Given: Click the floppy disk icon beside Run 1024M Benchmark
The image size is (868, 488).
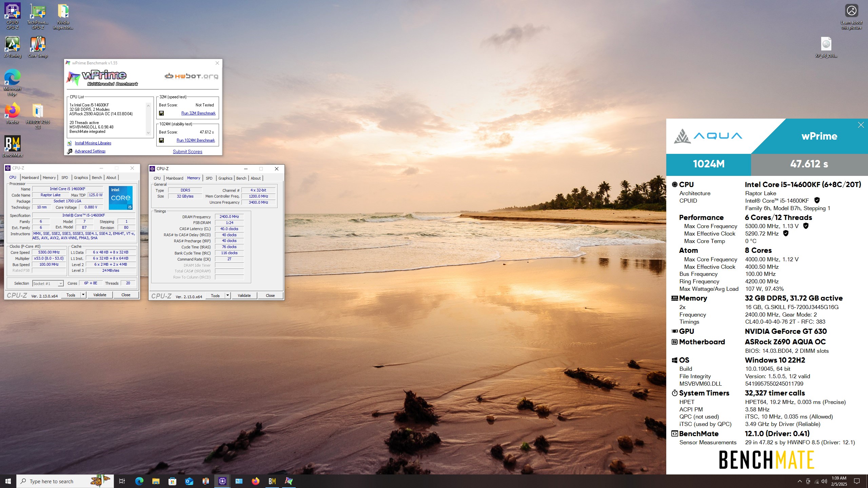Looking at the screenshot, I should (161, 140).
